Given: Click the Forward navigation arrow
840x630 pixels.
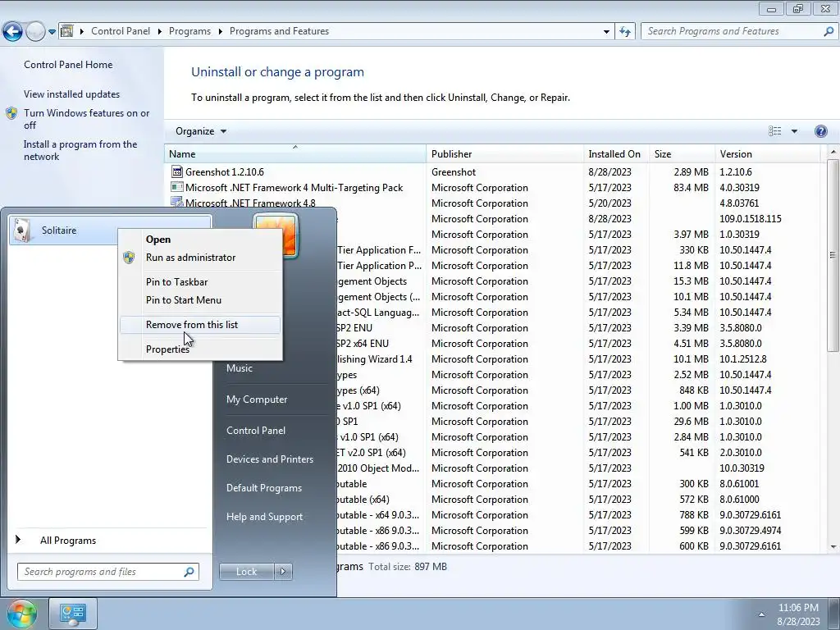Looking at the screenshot, I should [35, 32].
